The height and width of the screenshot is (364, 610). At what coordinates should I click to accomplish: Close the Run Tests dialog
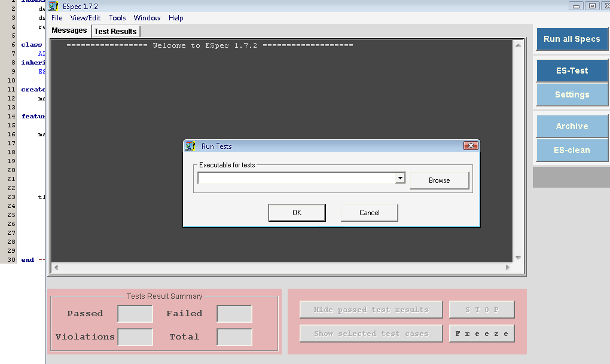471,145
